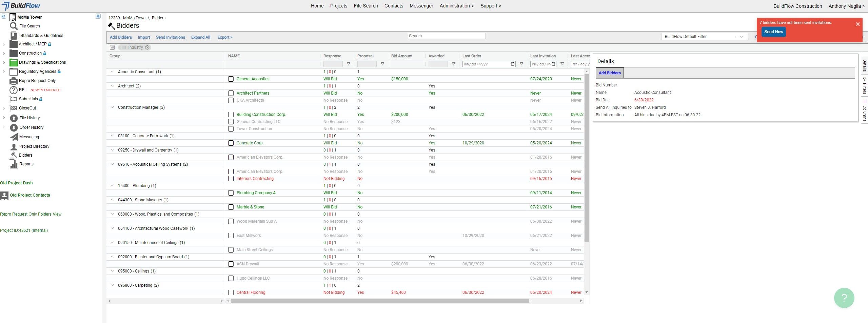The height and width of the screenshot is (323, 868).
Task: Check the General Acoustics bidder checkbox
Action: [x=231, y=79]
